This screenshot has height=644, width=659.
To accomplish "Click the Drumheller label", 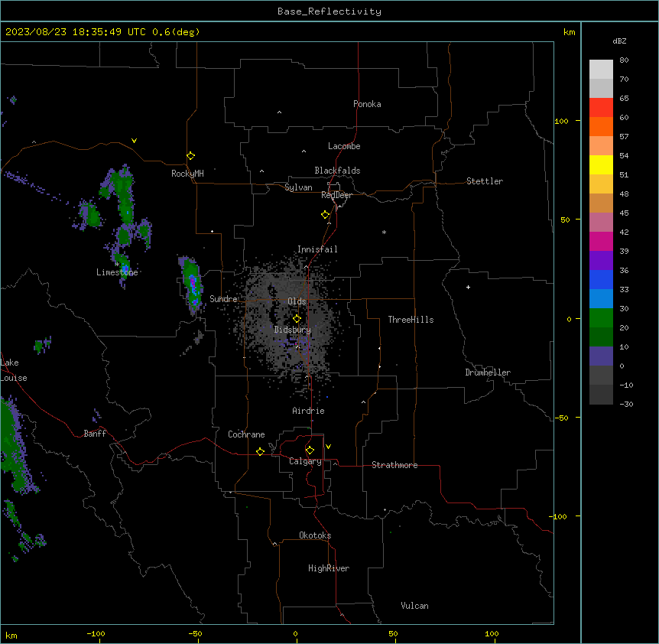I will coord(488,372).
